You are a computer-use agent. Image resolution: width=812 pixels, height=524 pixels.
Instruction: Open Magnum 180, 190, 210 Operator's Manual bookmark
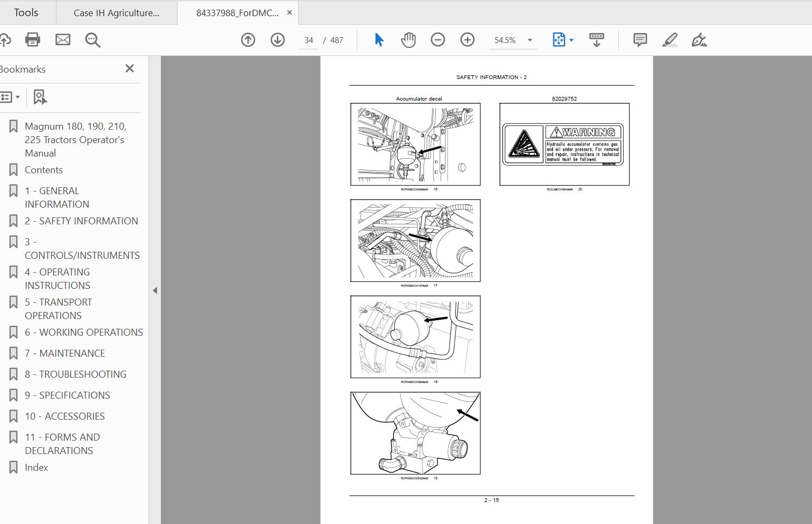coord(75,140)
